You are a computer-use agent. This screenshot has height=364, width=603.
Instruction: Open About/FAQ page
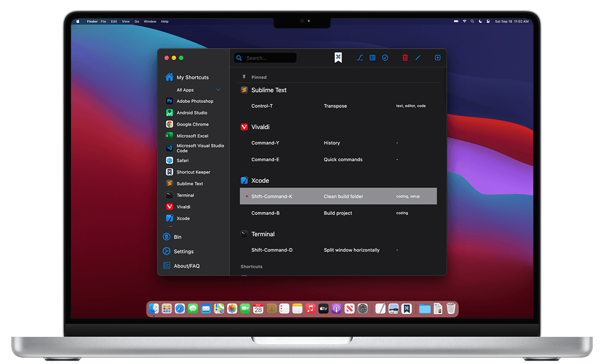pyautogui.click(x=181, y=266)
